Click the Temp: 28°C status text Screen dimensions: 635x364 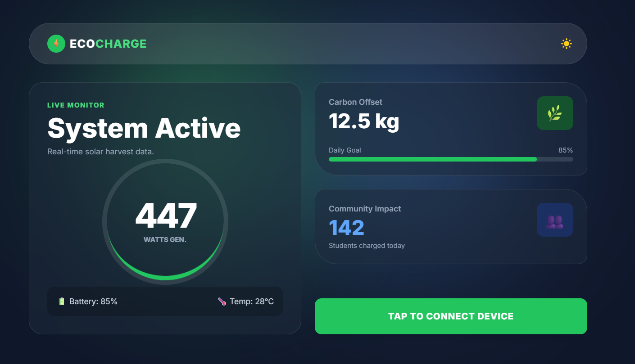point(251,301)
